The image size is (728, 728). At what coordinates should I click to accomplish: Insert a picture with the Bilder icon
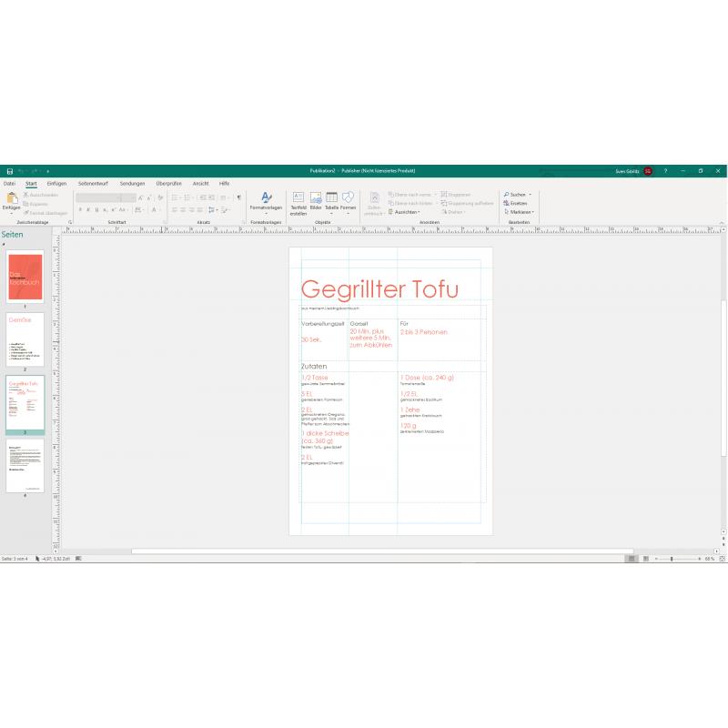point(316,199)
